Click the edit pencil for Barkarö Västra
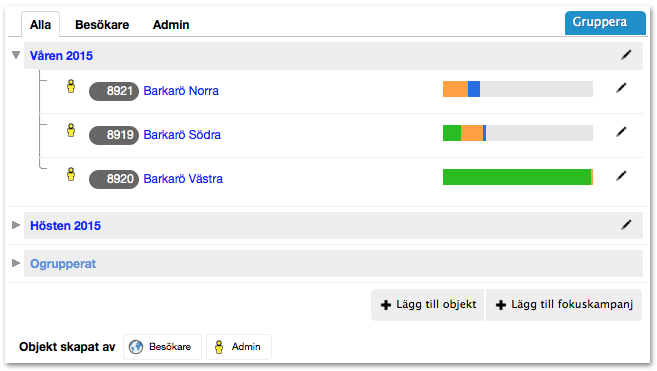Screen dimensions: 657x371 click(621, 176)
